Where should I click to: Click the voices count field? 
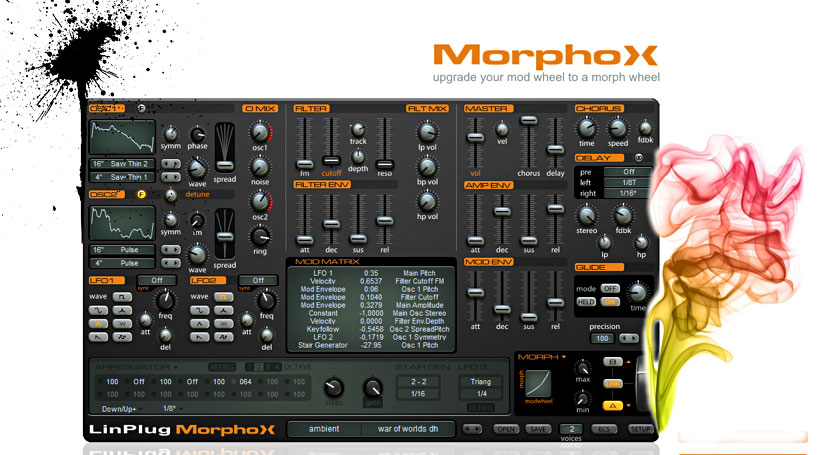[571, 429]
